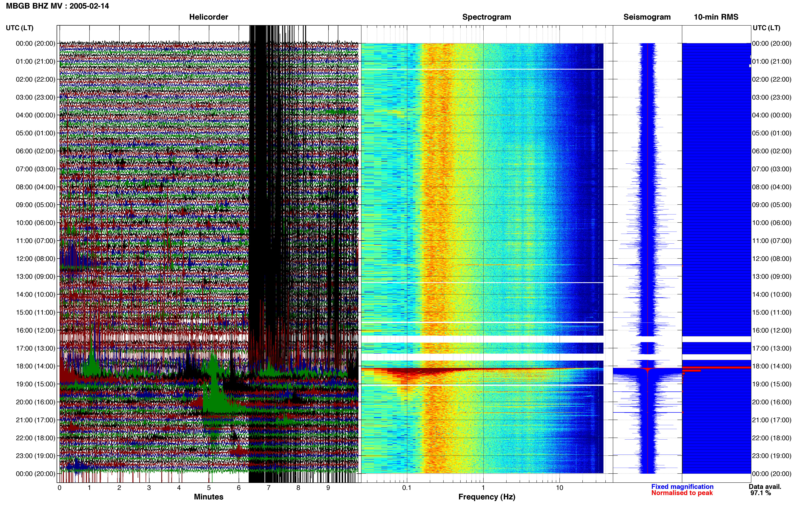Screen dimensions: 812x508
Task: Click the 'Spectrogram' panel heading
Action: pos(487,17)
